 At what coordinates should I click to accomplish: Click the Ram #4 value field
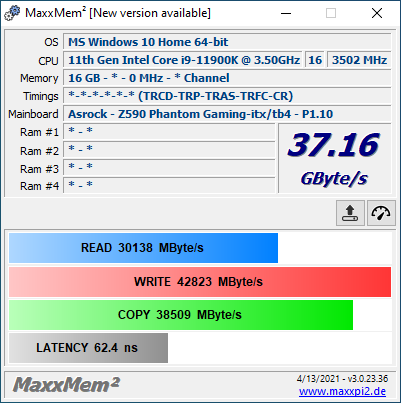(x=169, y=185)
